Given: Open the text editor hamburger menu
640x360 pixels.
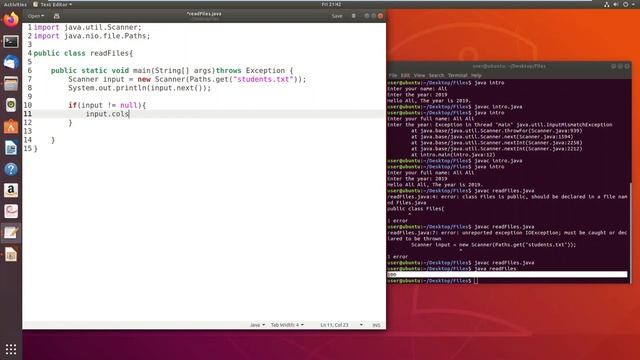Looking at the screenshot, I should pos(353,16).
